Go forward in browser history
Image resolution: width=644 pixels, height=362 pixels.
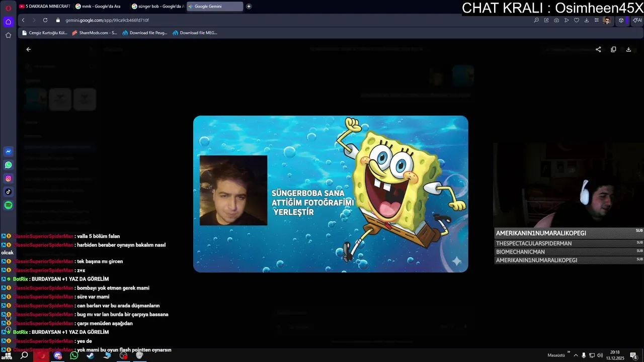pos(34,20)
